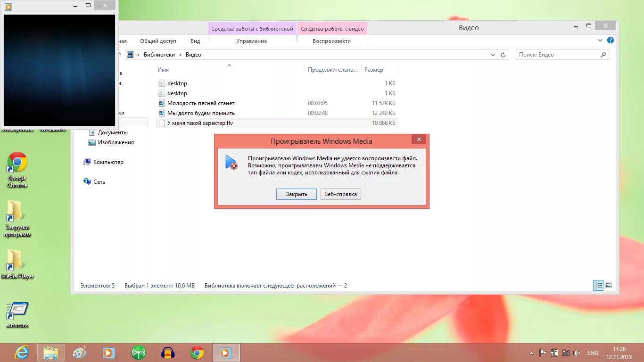644x362 pixels.
Task: Expand the arrow after Библиотеки in the path
Action: click(x=180, y=55)
